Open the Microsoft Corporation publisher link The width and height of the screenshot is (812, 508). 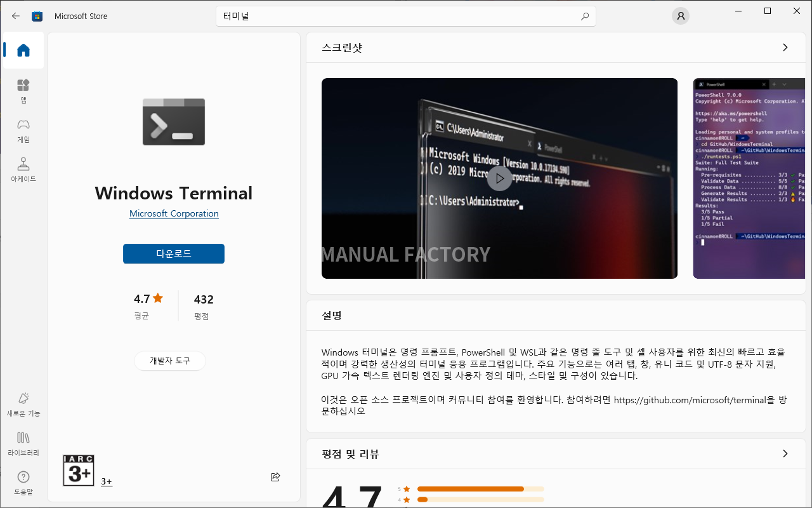click(174, 214)
